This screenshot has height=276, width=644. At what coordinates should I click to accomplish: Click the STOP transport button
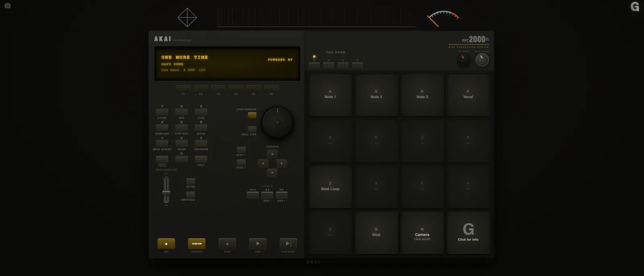tap(227, 244)
